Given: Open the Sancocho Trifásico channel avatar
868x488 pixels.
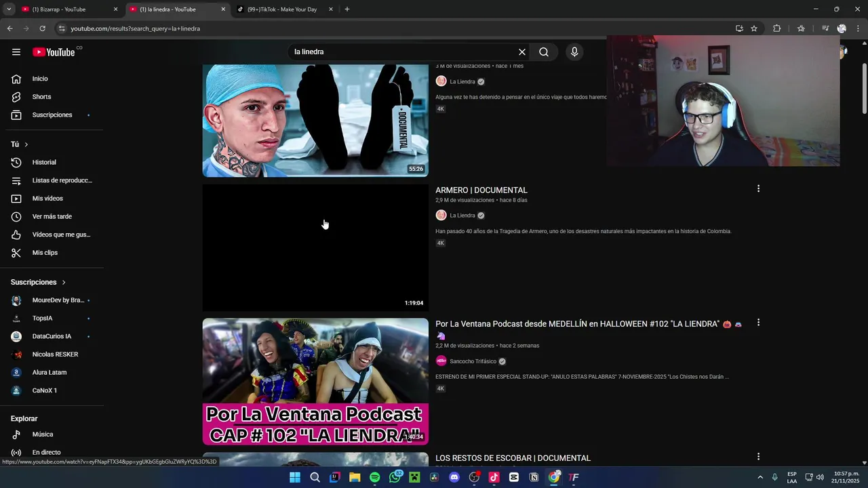Looking at the screenshot, I should [x=441, y=361].
